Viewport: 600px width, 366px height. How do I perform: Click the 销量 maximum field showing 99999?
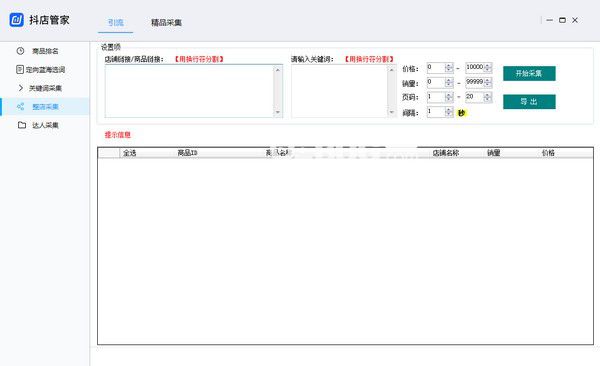click(475, 82)
